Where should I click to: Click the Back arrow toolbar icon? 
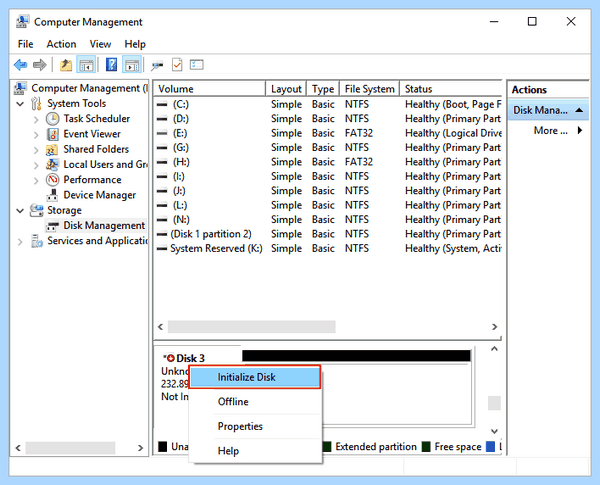pos(20,65)
